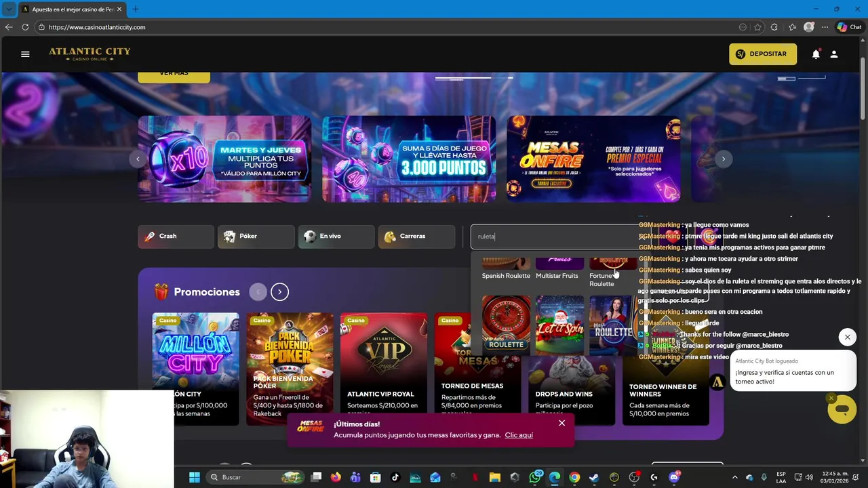Open Fortune Roulette search result
The image size is (868, 488).
point(612,272)
